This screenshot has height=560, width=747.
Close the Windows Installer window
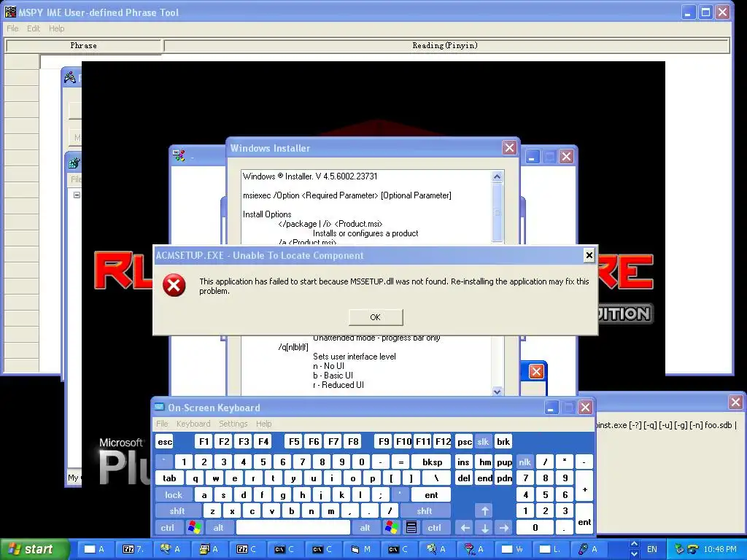[509, 148]
